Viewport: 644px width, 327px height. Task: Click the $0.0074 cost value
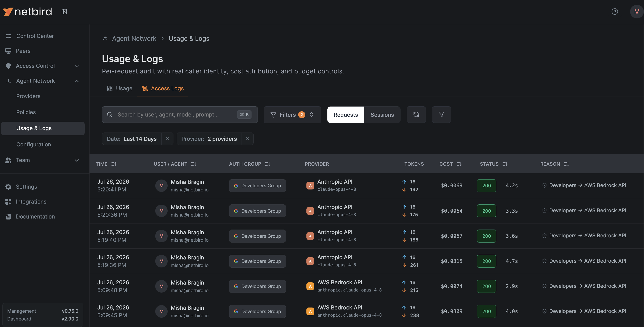452,286
